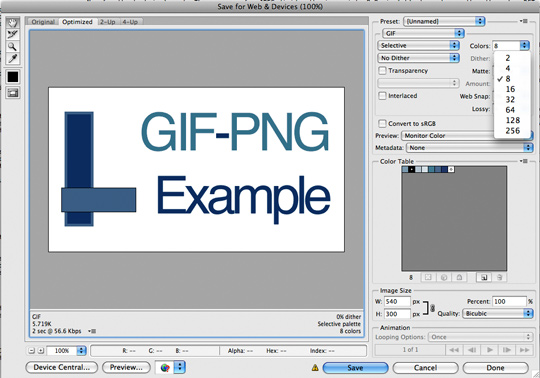Open the download speed preview menu icon

[92, 331]
